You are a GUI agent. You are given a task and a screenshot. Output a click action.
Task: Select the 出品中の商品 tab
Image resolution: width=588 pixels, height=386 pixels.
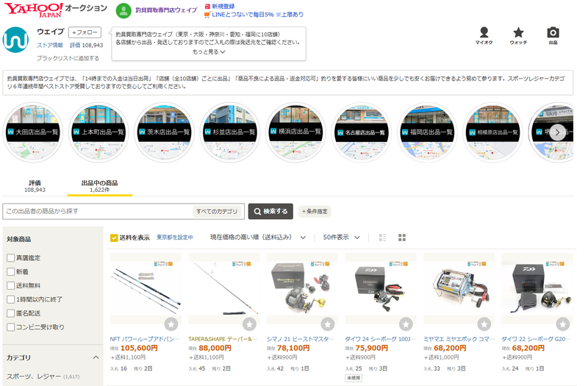(x=99, y=186)
